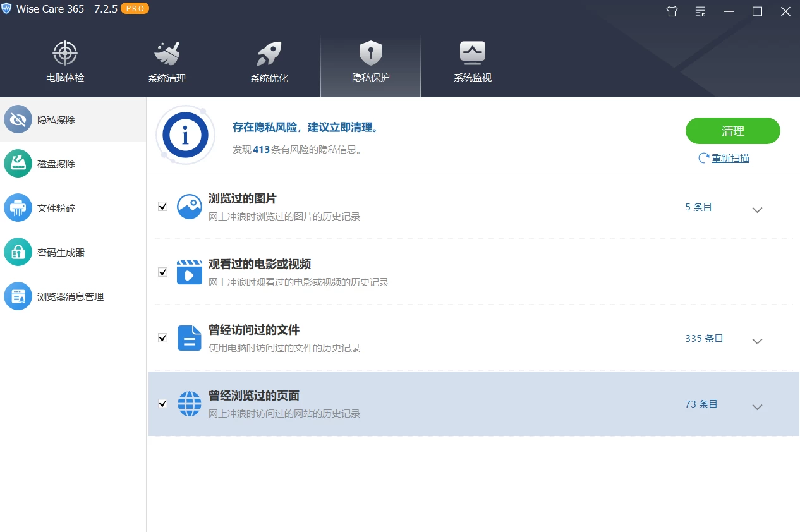
Task: Switch to the 电脑体检 tab label
Action: [65, 78]
